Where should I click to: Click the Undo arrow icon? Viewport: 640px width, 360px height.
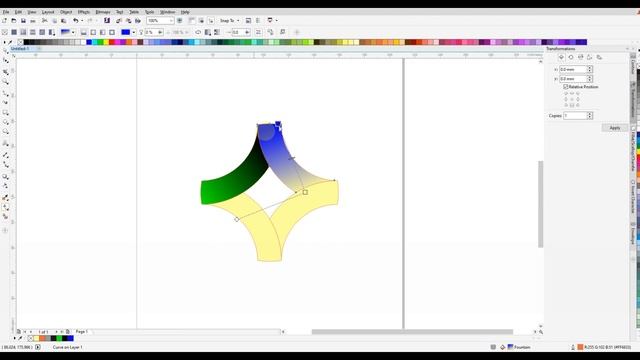[x=76, y=20]
